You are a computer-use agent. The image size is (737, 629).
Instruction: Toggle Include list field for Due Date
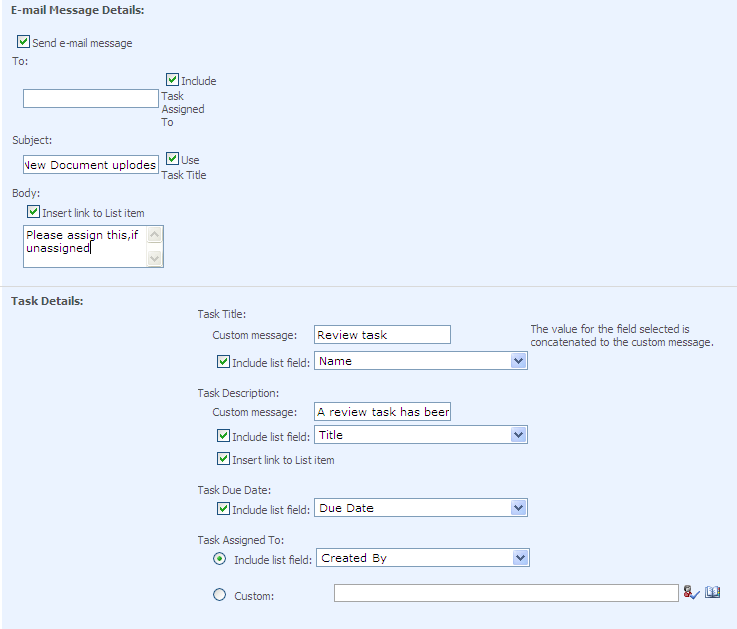(x=224, y=508)
